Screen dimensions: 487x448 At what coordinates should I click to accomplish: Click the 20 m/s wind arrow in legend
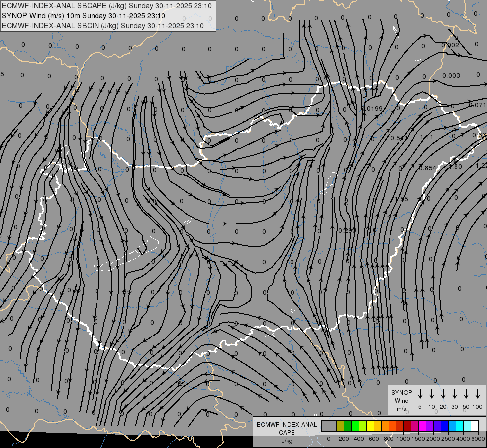[443, 394]
